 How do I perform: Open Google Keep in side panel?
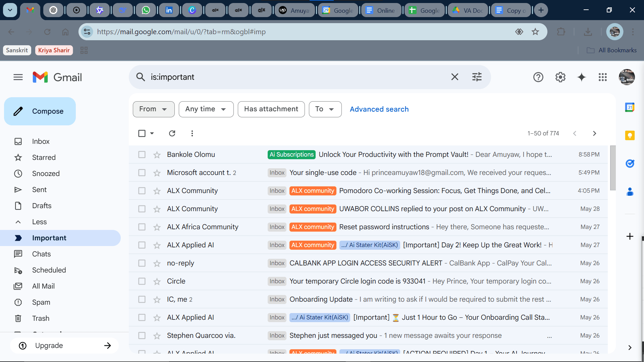pyautogui.click(x=630, y=135)
